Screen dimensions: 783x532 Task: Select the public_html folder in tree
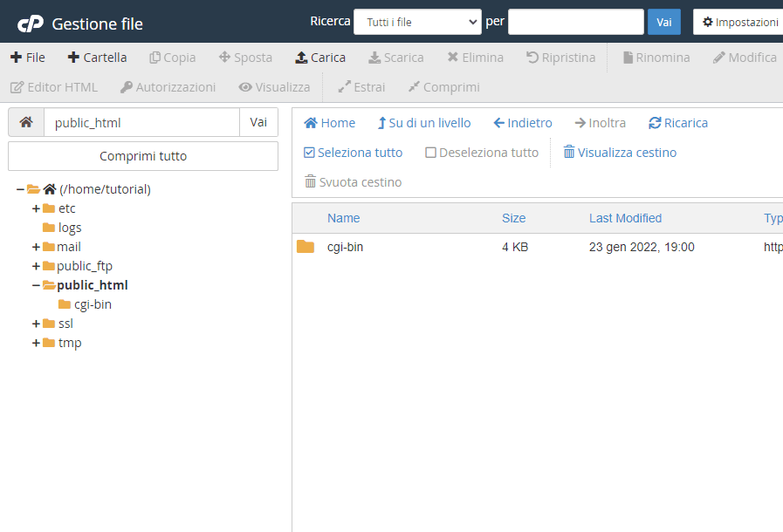(93, 285)
